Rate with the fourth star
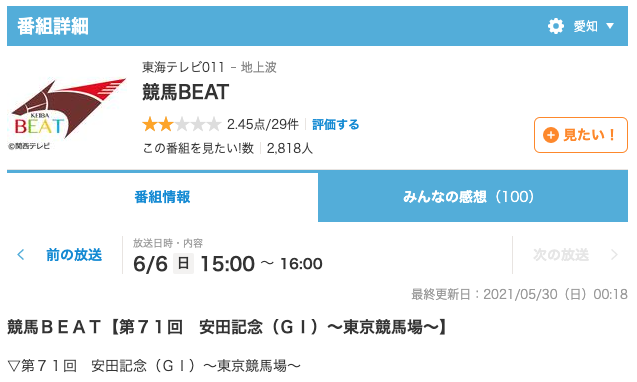The image size is (637, 382). tap(197, 124)
